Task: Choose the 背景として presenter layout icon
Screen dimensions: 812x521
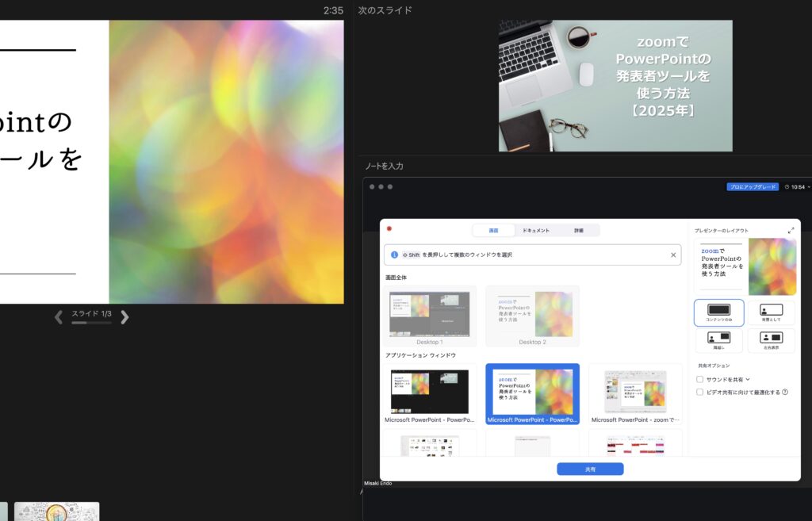Action: (771, 312)
